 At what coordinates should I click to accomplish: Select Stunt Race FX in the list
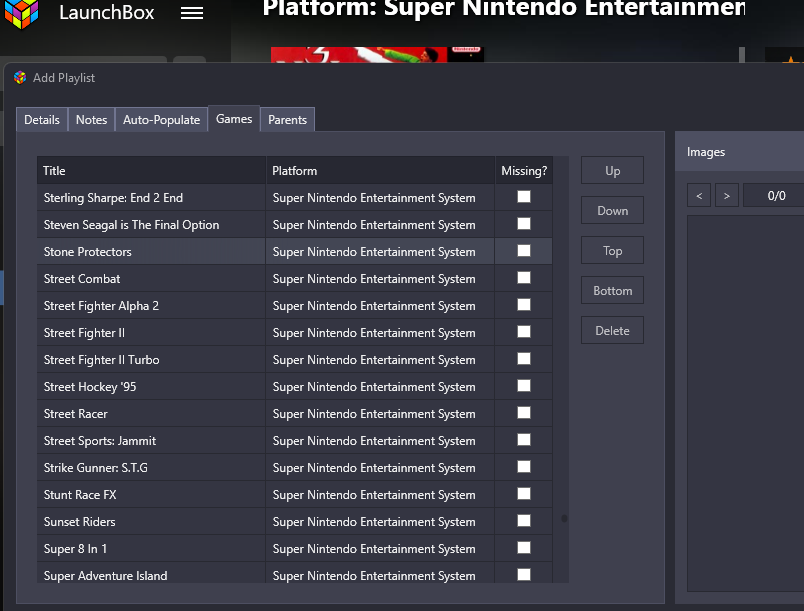80,495
